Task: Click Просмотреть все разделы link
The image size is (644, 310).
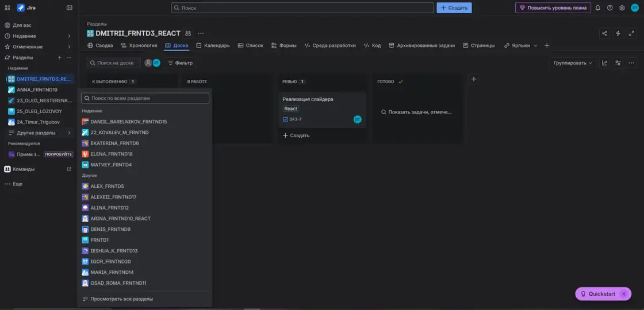Action: click(117, 299)
